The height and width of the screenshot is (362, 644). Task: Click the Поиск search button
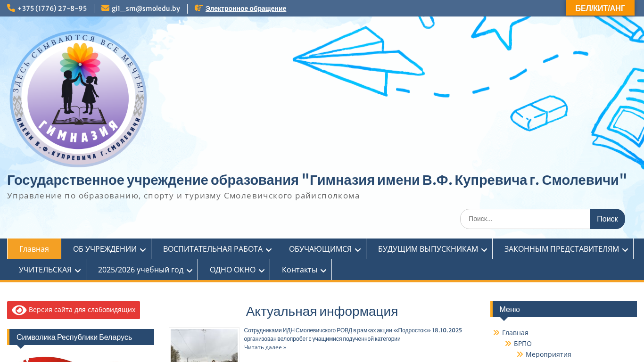click(607, 219)
